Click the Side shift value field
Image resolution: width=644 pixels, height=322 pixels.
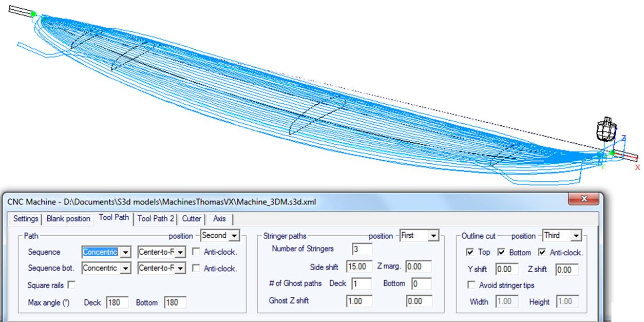(358, 267)
